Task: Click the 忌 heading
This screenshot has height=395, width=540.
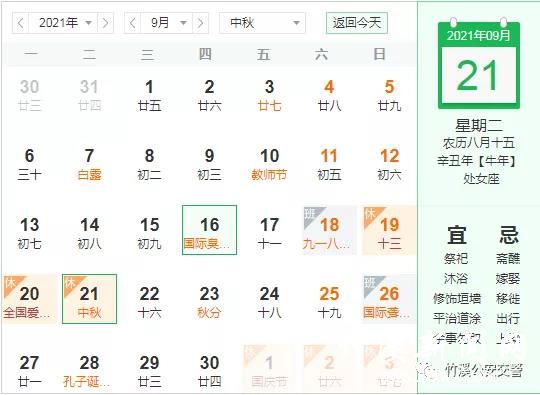Action: (509, 235)
